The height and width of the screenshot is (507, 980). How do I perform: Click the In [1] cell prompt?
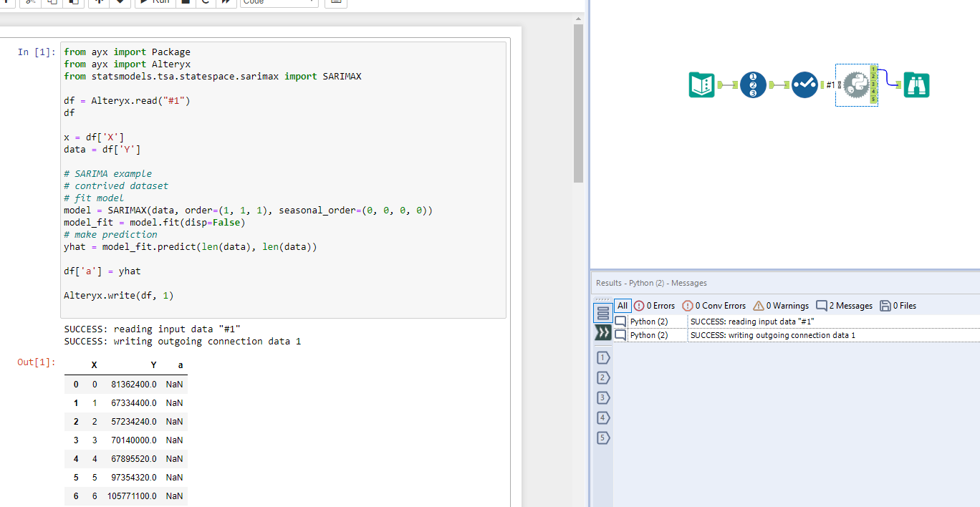pos(36,52)
